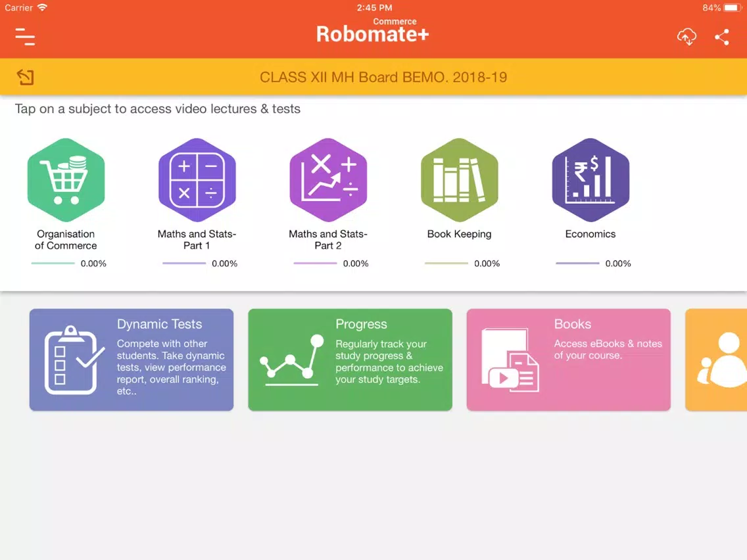
Task: Tap the switch course icon in yellow bar
Action: pos(25,77)
